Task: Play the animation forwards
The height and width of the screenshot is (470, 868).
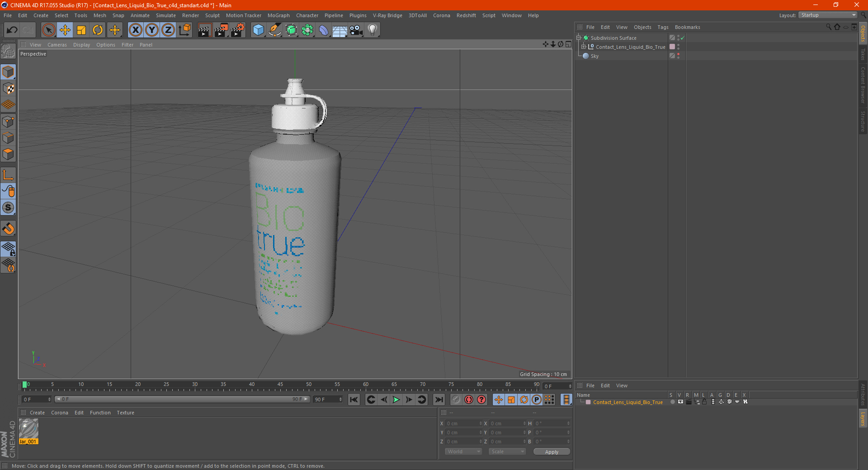Action: click(x=396, y=399)
